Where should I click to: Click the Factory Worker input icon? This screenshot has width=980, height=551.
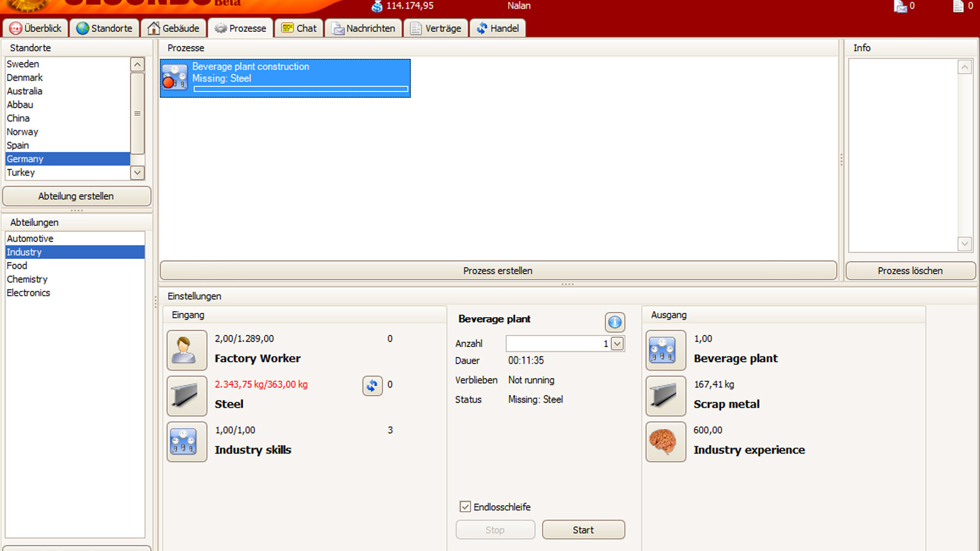[x=187, y=350]
